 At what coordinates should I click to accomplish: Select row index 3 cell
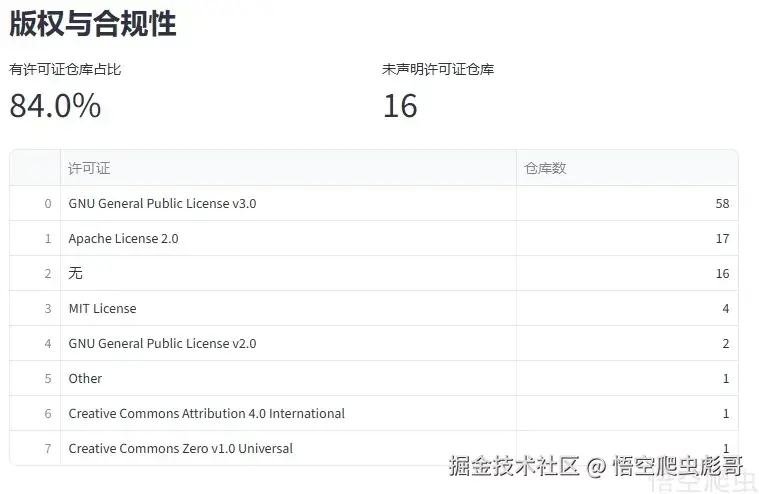click(35, 308)
